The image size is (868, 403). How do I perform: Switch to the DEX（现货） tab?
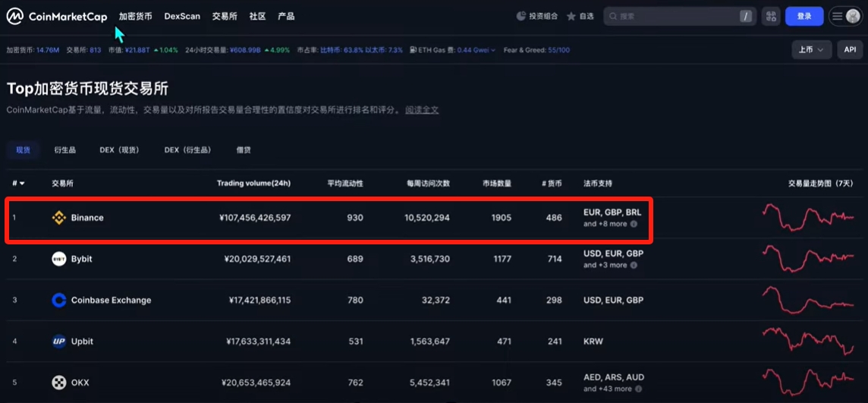point(119,150)
